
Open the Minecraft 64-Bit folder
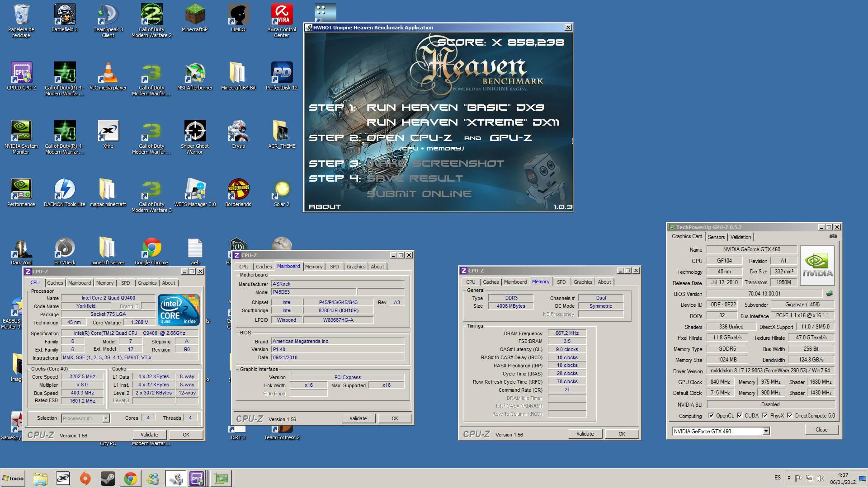pyautogui.click(x=238, y=76)
